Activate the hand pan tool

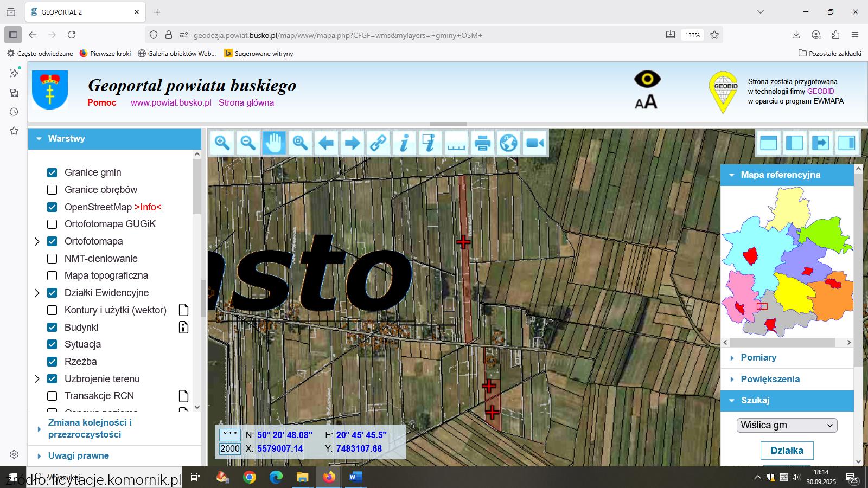(274, 143)
